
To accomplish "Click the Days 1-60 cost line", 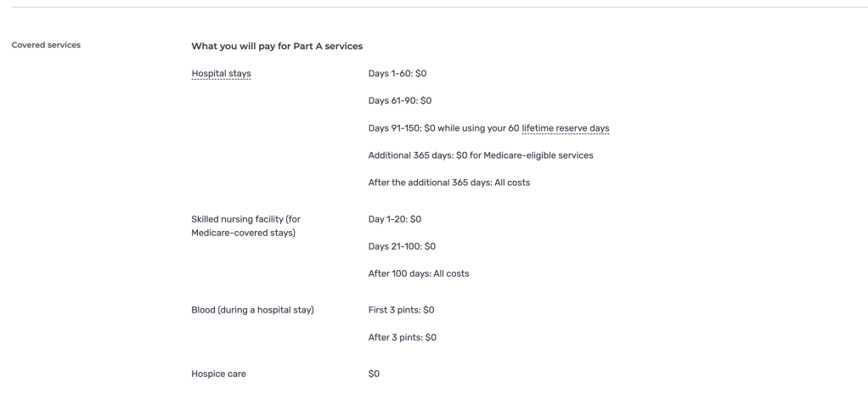I will point(397,73).
